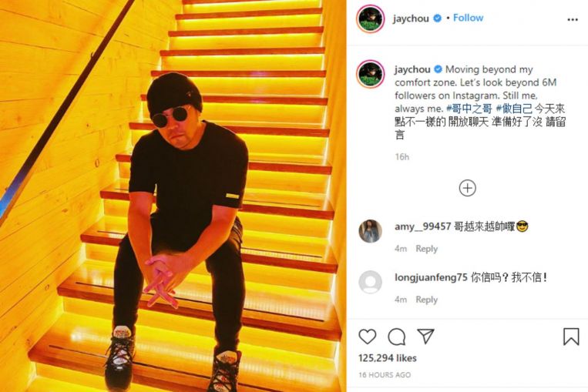Save post with bookmark icon

tap(571, 337)
